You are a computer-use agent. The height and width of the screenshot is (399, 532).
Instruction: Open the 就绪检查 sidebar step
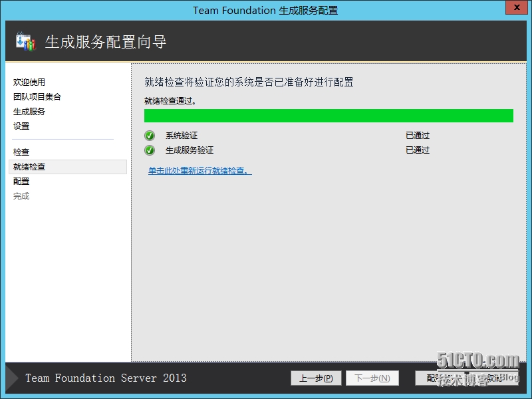pyautogui.click(x=68, y=167)
